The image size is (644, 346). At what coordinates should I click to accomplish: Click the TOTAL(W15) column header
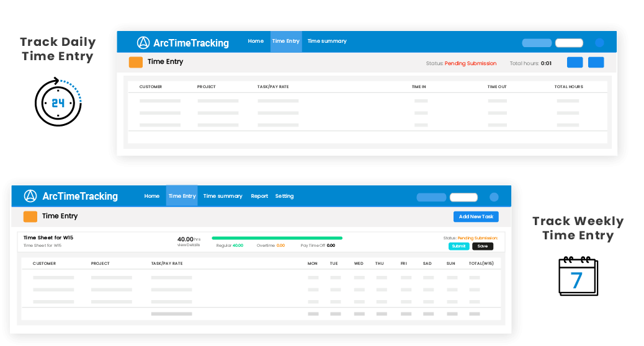tap(481, 264)
